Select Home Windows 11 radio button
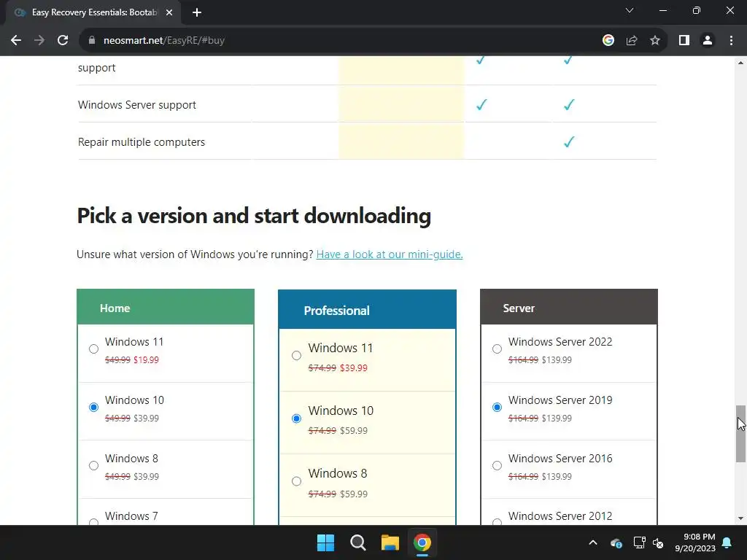 [94, 349]
